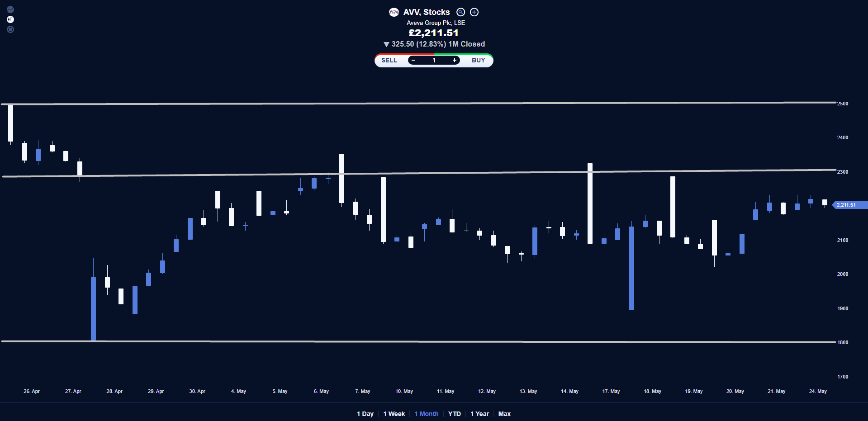This screenshot has height=421, width=868.
Task: Open the symbol search magnifier icon
Action: [460, 12]
